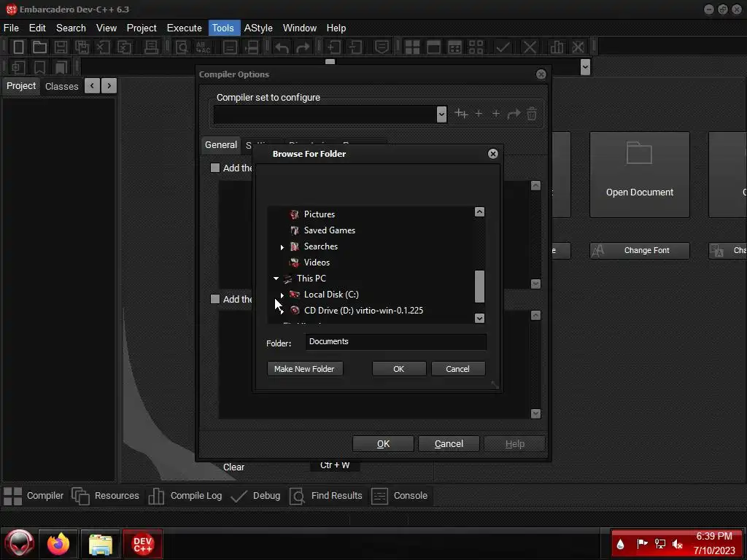Switch to the General tab
The height and width of the screenshot is (560, 747).
tap(220, 145)
